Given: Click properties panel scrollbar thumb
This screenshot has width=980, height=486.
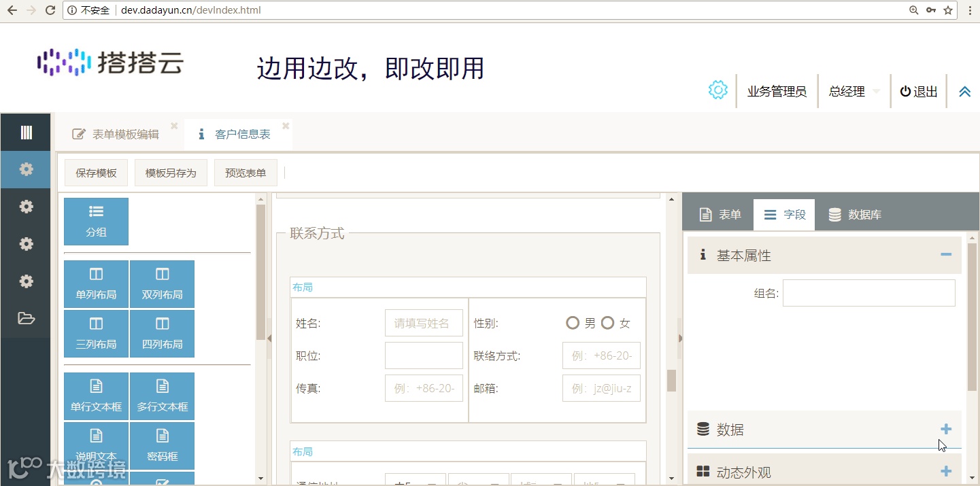Looking at the screenshot, I should tap(972, 316).
